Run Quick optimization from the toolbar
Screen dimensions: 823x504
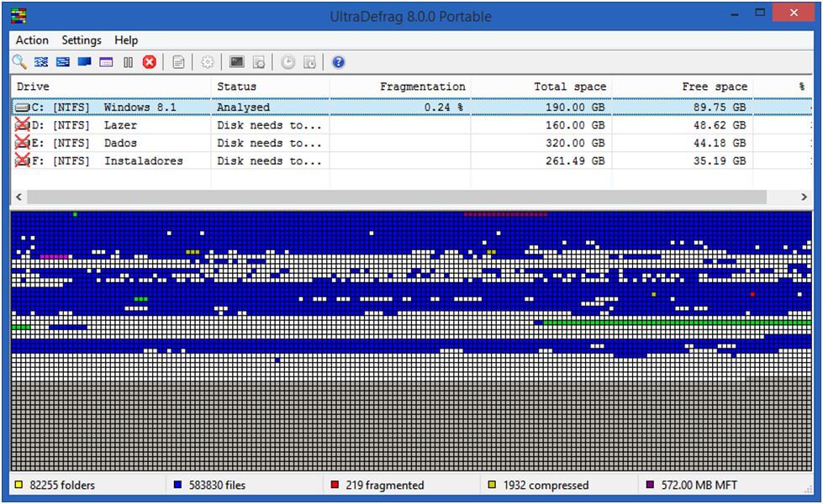63,62
